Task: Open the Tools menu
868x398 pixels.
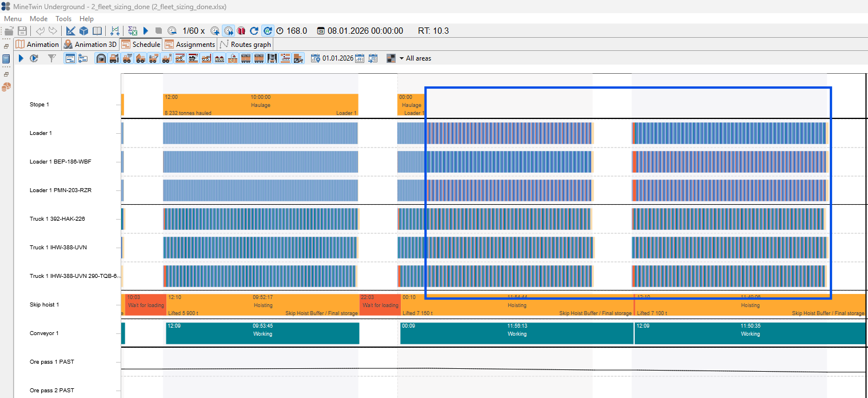Action: (63, 19)
